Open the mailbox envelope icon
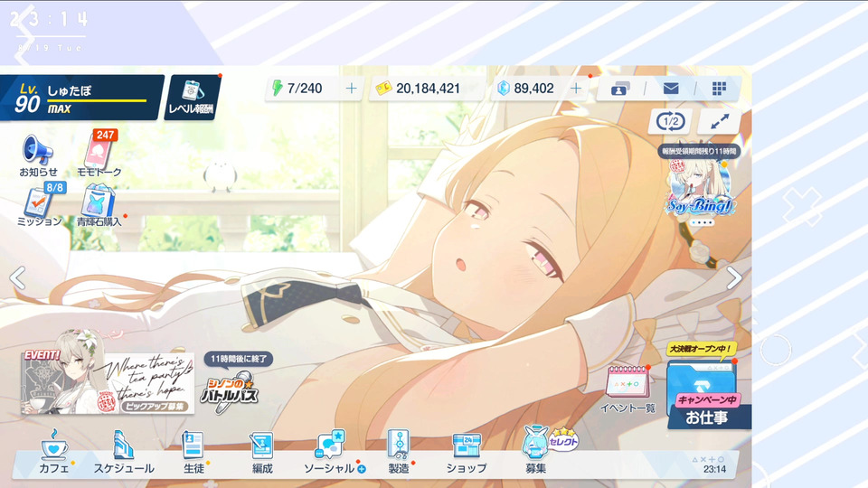The image size is (868, 488). click(x=670, y=89)
